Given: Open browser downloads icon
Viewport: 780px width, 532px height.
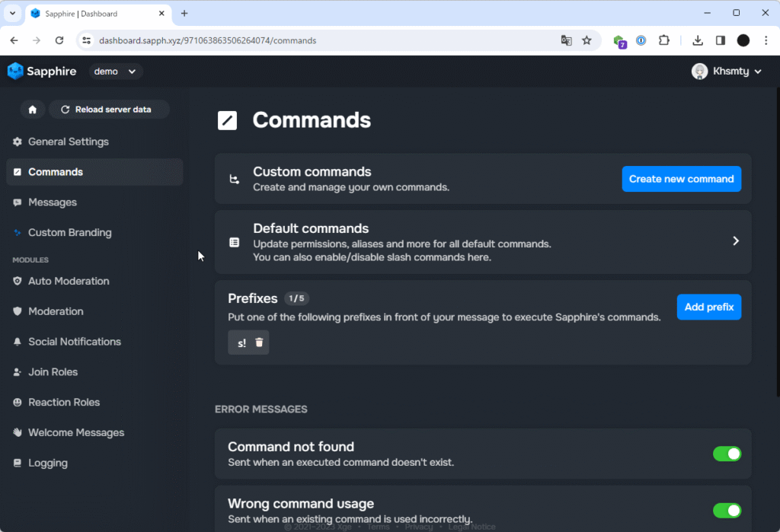Looking at the screenshot, I should (698, 40).
